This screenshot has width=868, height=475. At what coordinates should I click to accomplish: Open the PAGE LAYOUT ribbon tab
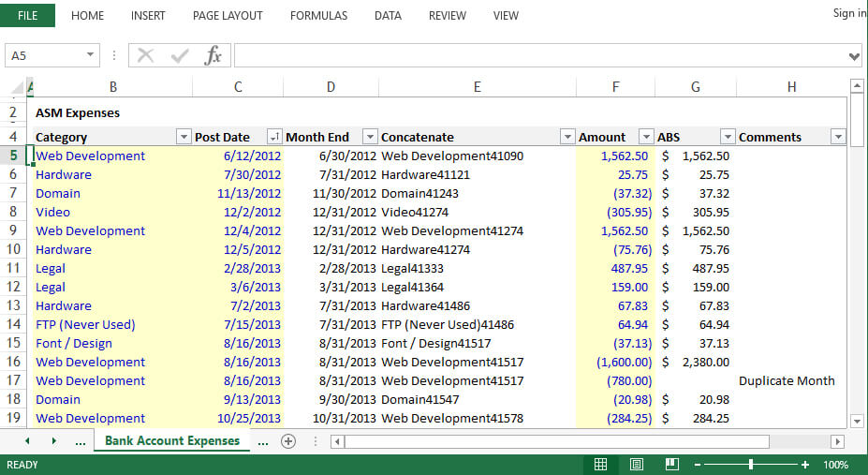[228, 16]
